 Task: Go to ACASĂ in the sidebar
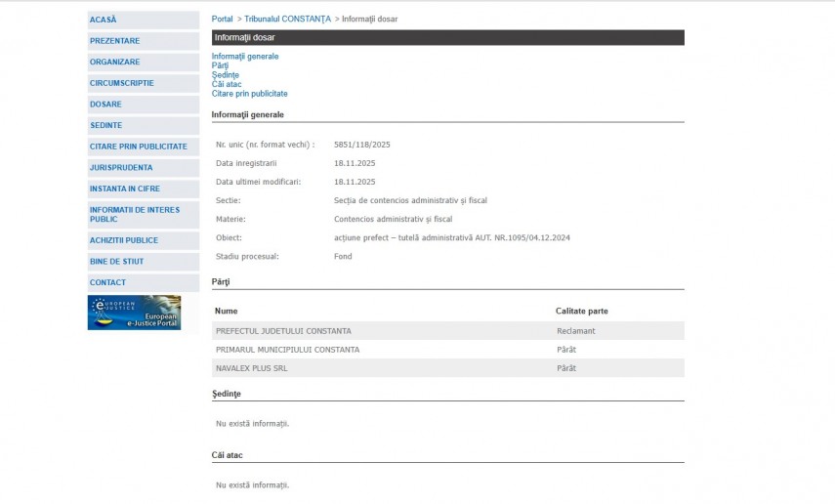coord(104,20)
